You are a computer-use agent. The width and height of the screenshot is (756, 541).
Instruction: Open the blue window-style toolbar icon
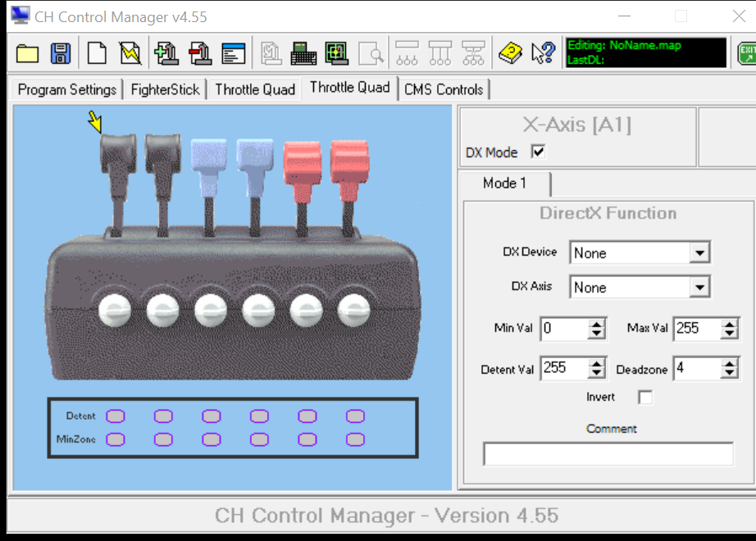(234, 53)
